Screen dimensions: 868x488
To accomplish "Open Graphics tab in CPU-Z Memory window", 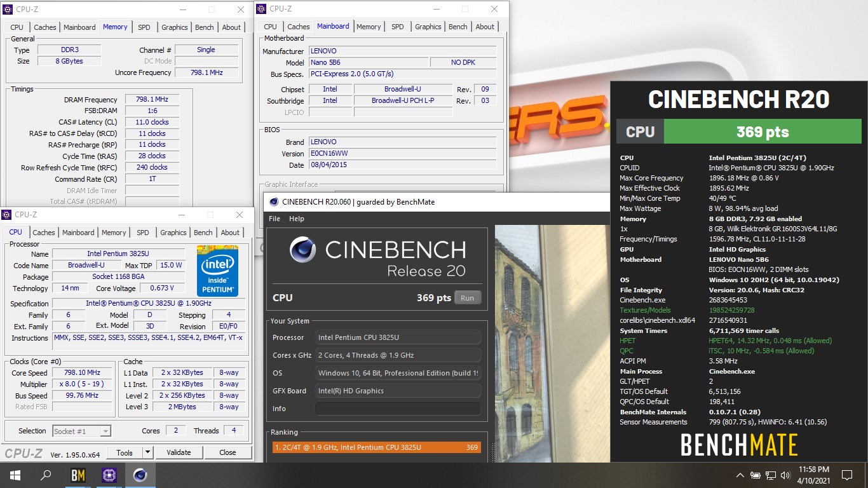I will [175, 27].
